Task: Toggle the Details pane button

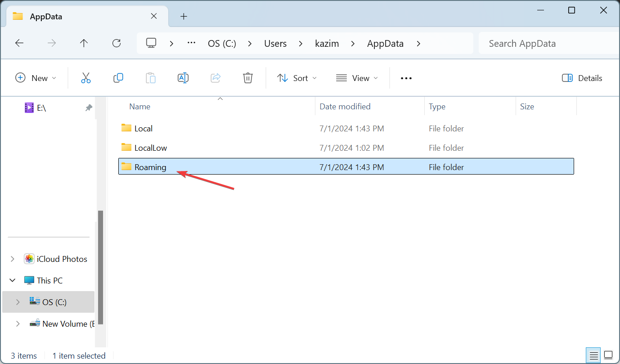Action: [x=582, y=78]
